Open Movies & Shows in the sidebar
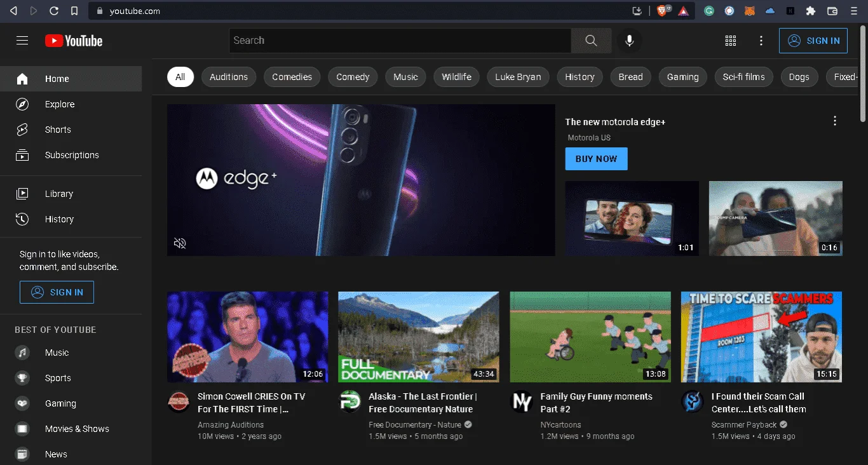 tap(71, 429)
